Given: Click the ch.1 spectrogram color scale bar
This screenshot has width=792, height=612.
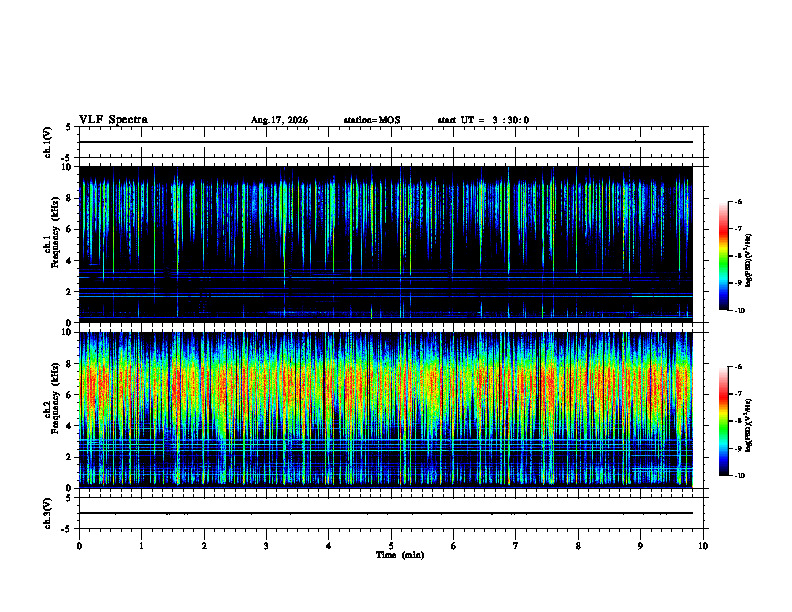Looking at the screenshot, I should (723, 256).
